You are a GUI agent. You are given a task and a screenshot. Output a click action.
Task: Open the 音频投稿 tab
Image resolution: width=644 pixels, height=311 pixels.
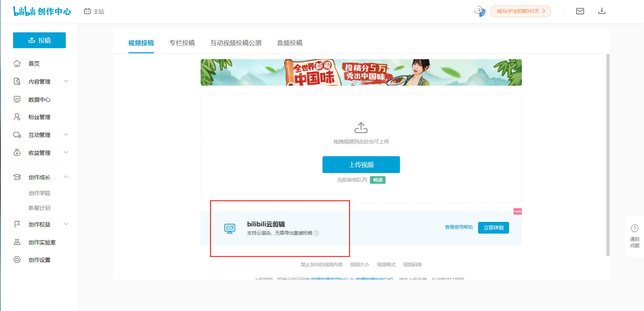[x=289, y=43]
